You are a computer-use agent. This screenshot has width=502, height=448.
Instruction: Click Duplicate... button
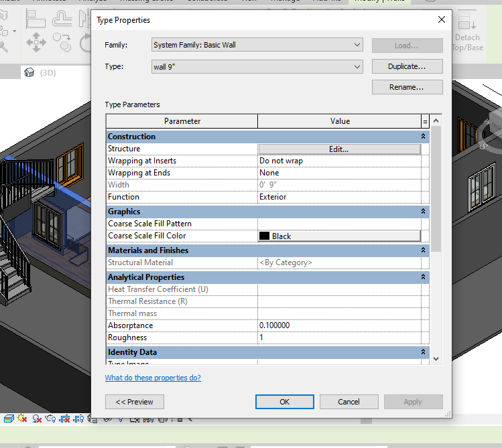(407, 66)
